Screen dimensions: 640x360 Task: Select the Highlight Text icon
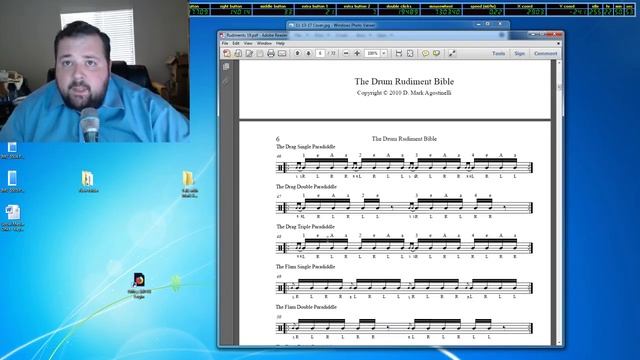point(436,53)
